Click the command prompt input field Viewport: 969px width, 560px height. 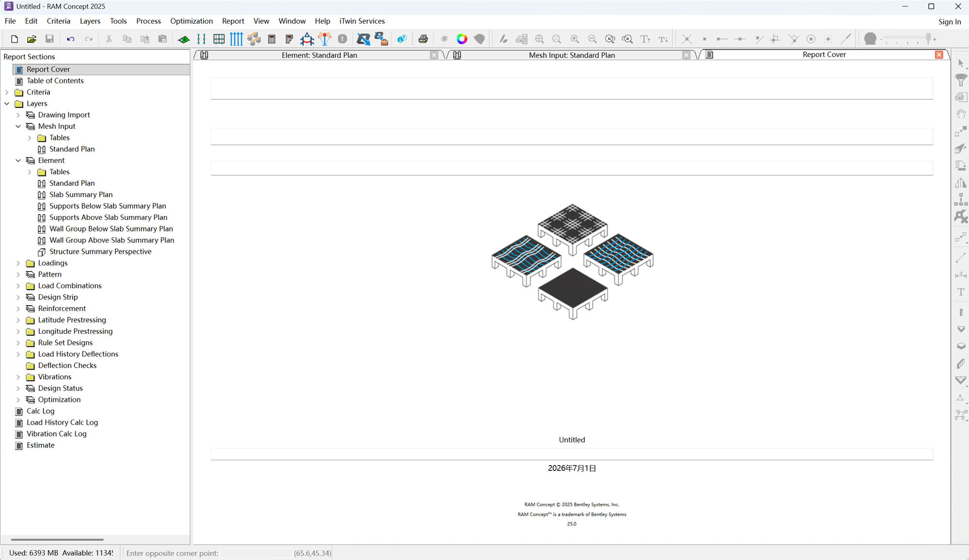256,553
